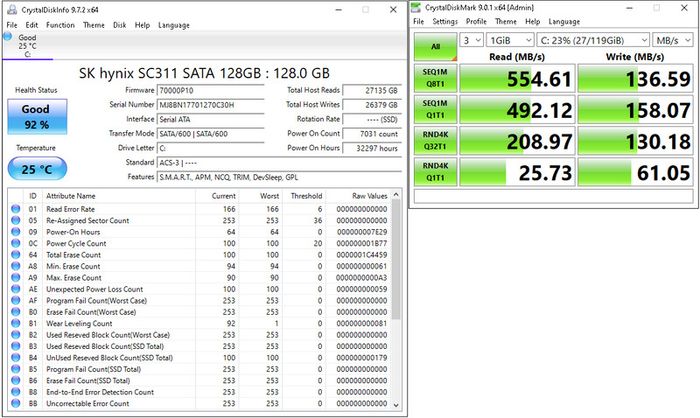Click status orb for Power Cycle Count row
This screenshot has height=418, width=700.
coord(16,243)
